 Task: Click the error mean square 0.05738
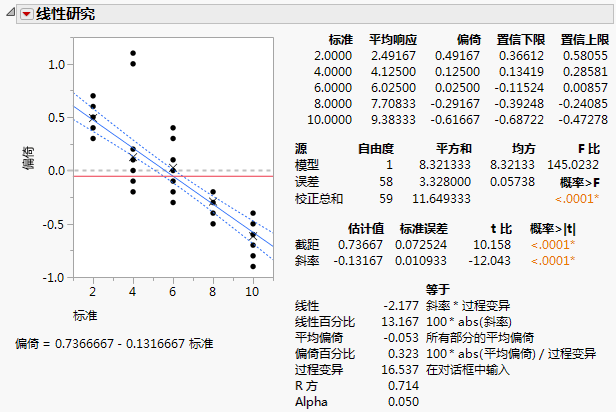click(x=512, y=182)
